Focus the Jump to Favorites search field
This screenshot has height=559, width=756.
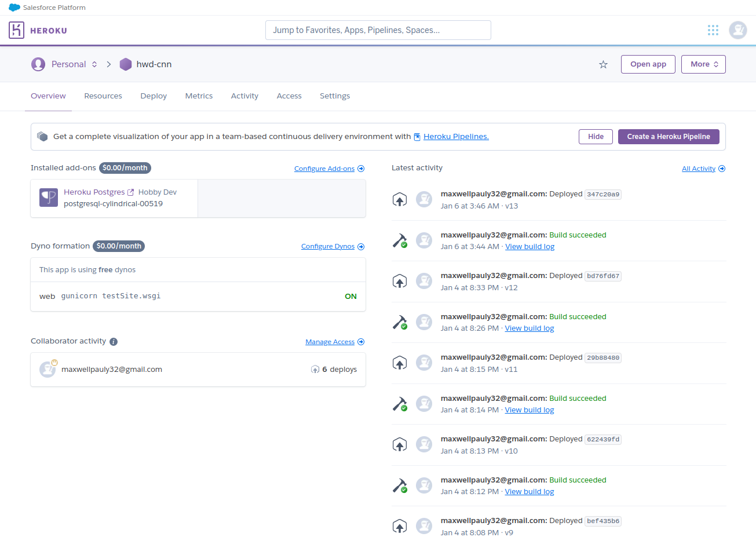pos(378,30)
